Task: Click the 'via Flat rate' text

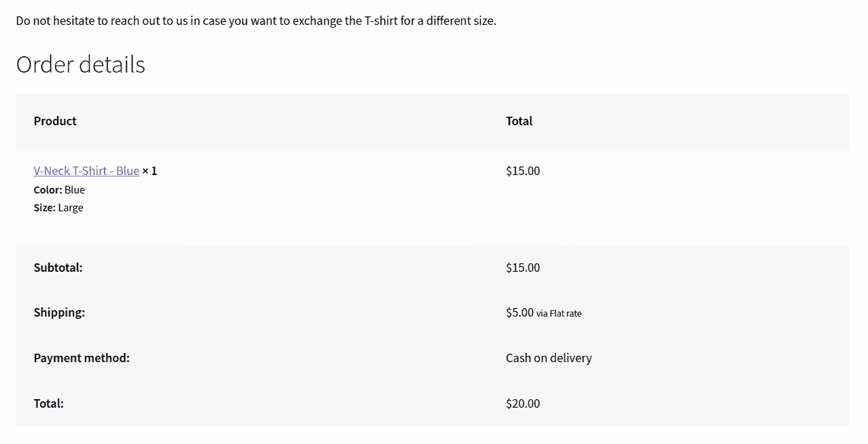Action: (559, 313)
